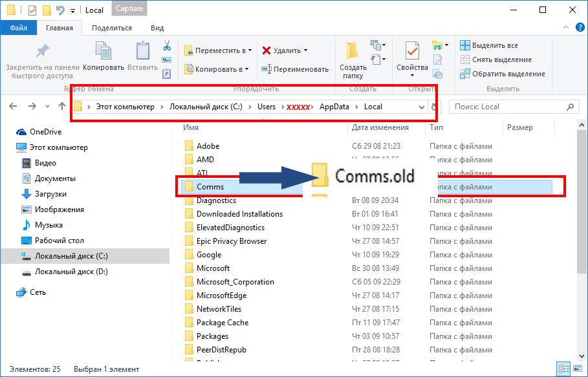Screen dimensions: 588x377
Task: Expand the address bar history dropdown
Action: pyautogui.click(x=422, y=107)
